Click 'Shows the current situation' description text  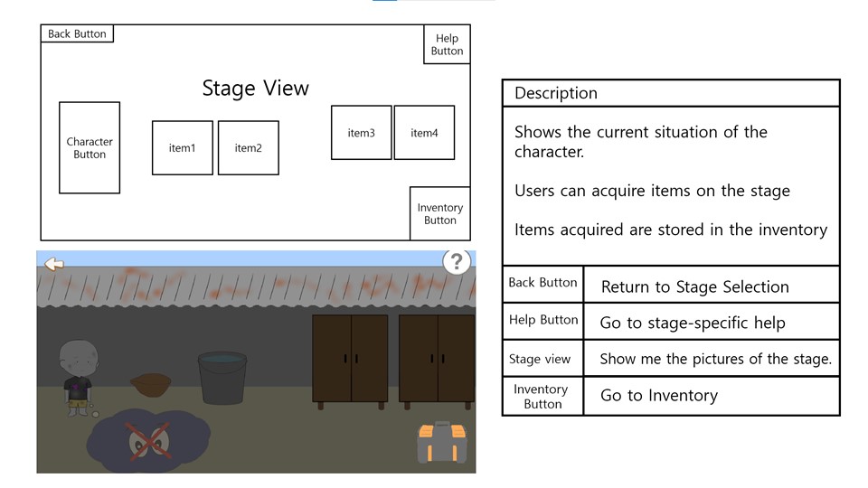tap(641, 142)
